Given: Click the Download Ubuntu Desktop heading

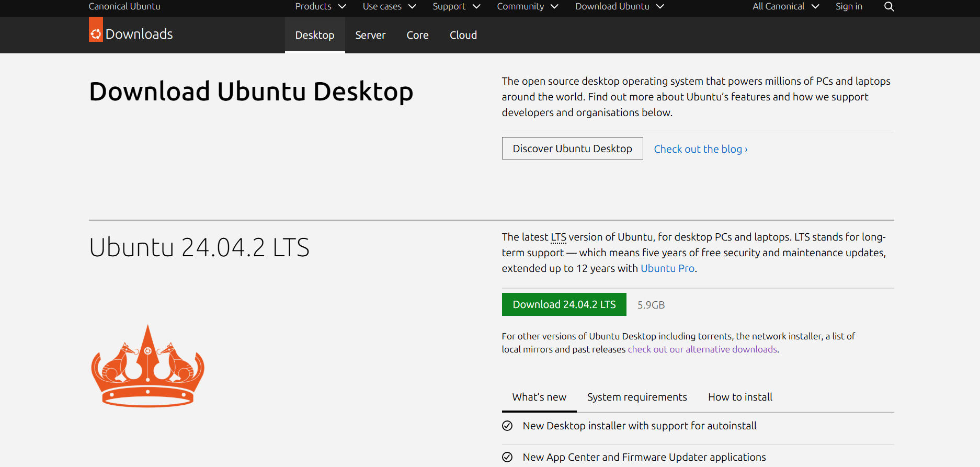Looking at the screenshot, I should pos(251,92).
